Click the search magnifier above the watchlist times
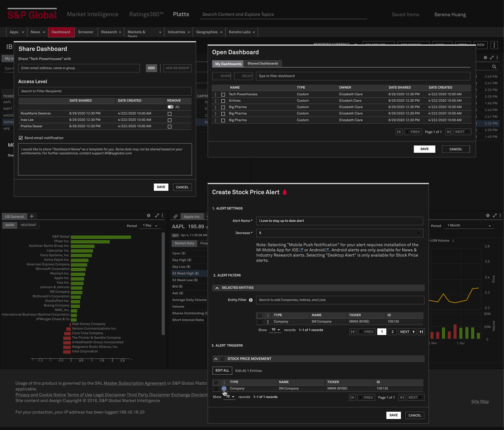 pyautogui.click(x=494, y=66)
